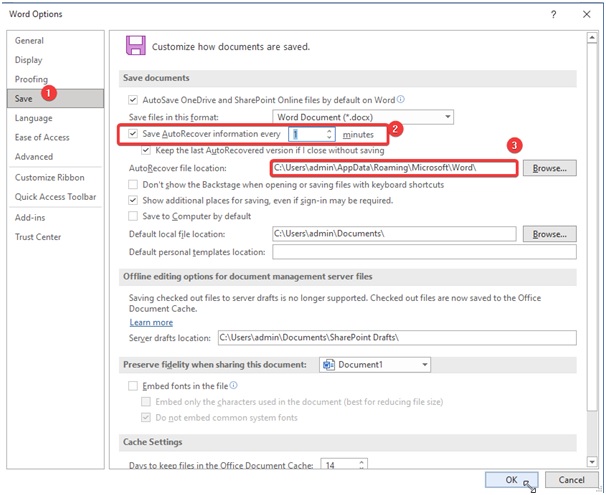This screenshot has height=495, width=606.
Task: Go to Trust Center settings
Action: 38,237
